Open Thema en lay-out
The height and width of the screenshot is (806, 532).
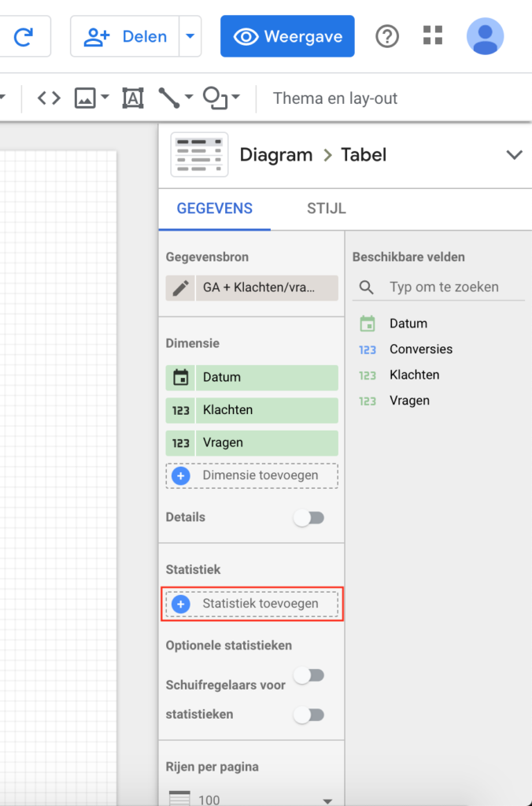[x=334, y=98]
